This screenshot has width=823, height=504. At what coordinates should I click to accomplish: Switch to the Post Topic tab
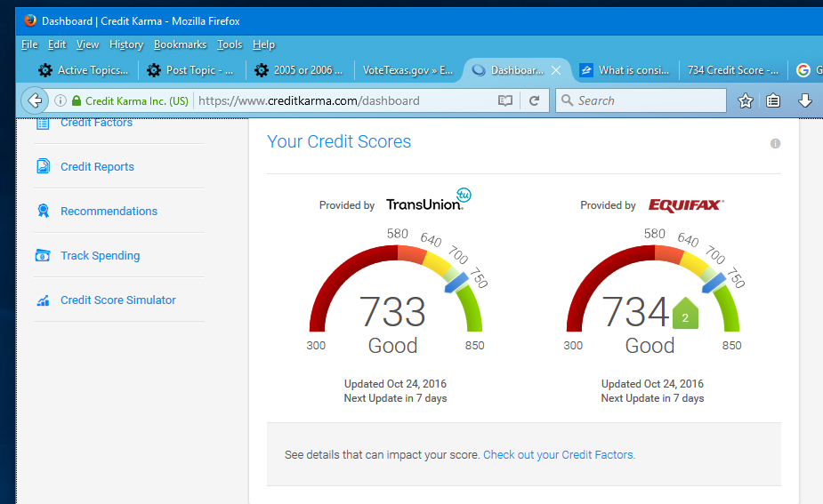191,70
